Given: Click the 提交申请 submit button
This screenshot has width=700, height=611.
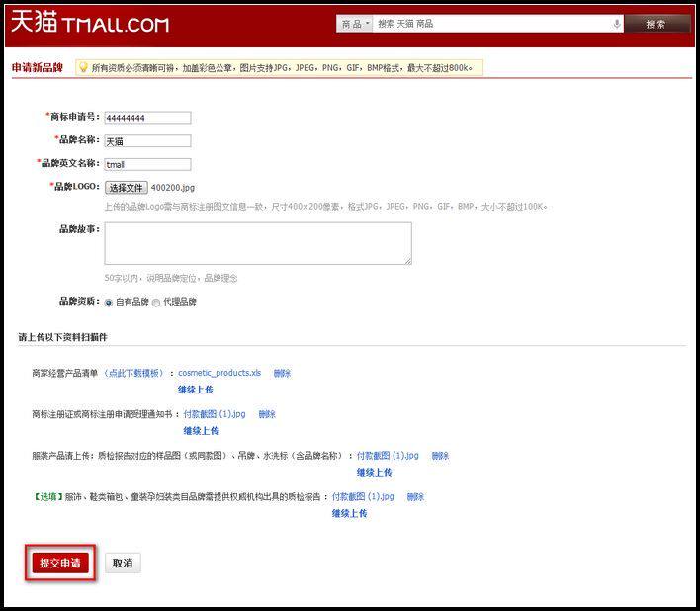Looking at the screenshot, I should [x=60, y=563].
